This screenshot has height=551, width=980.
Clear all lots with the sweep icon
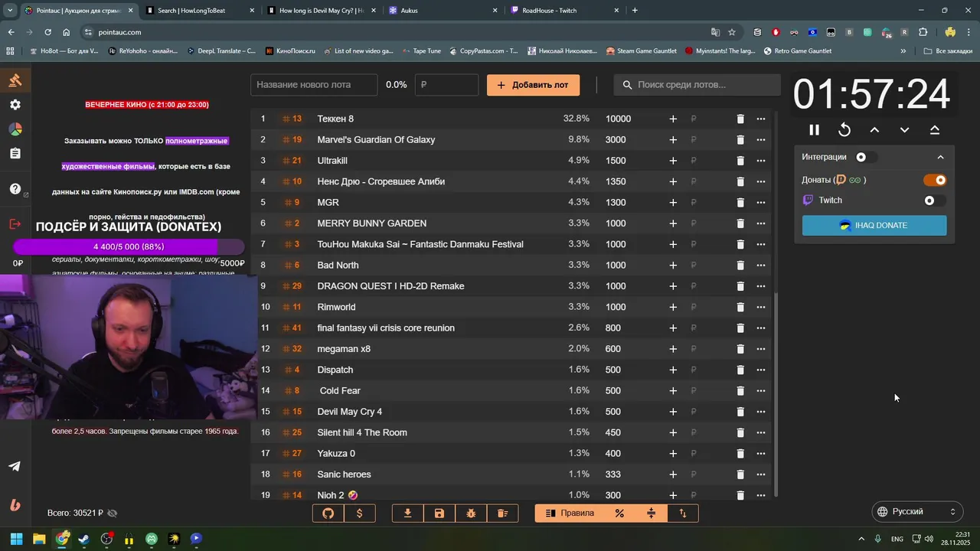pyautogui.click(x=502, y=513)
